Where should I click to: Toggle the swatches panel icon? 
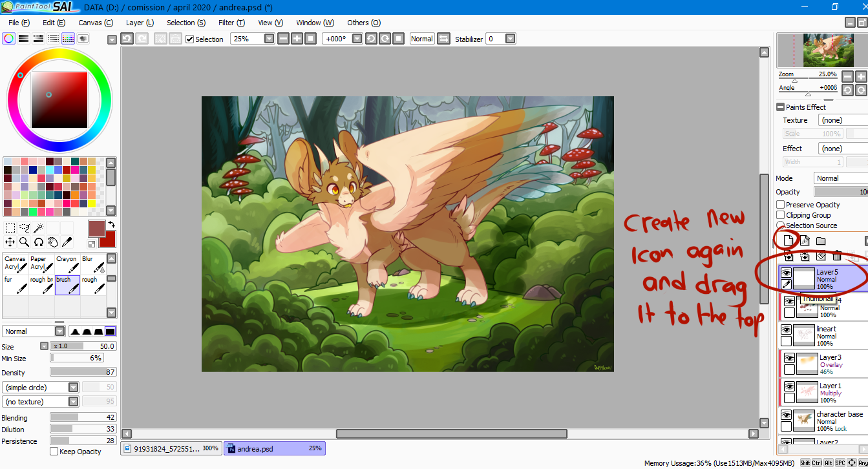(x=69, y=39)
